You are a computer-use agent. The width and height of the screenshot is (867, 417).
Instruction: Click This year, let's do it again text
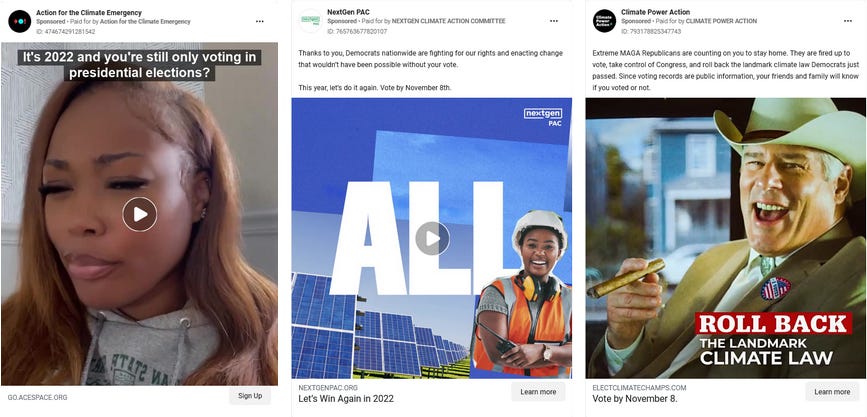pyautogui.click(x=375, y=87)
